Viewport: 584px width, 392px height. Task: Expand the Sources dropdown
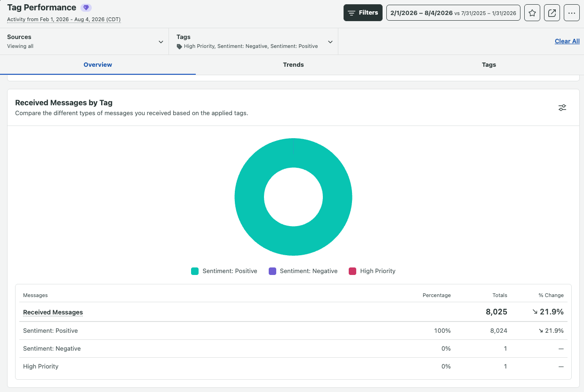(x=84, y=41)
